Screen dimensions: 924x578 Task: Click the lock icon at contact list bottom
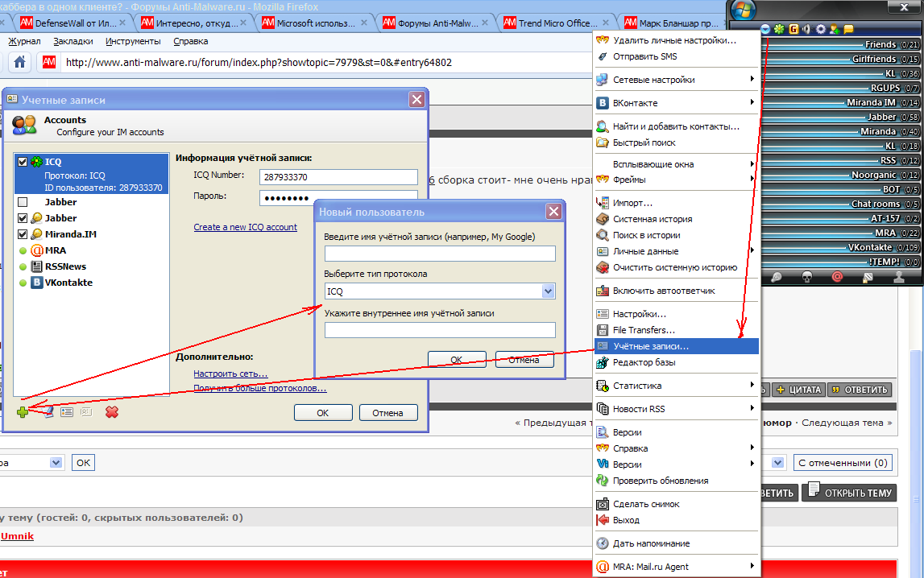click(868, 277)
